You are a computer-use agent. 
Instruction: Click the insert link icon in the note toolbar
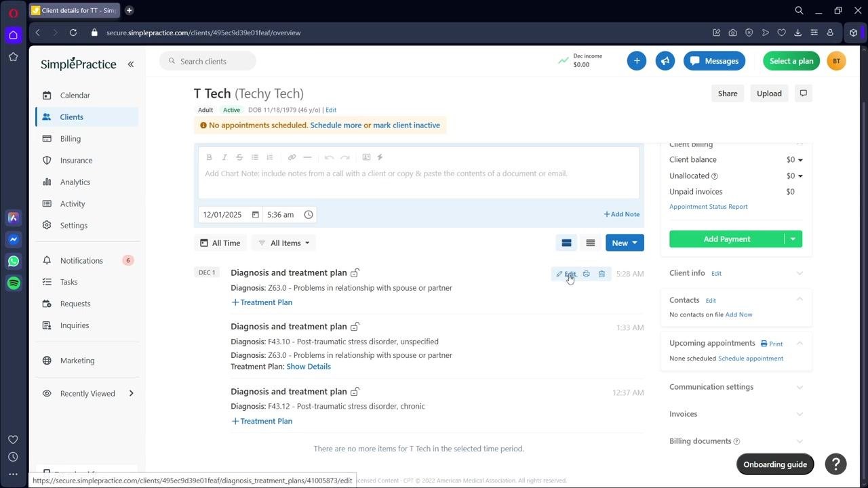click(292, 157)
